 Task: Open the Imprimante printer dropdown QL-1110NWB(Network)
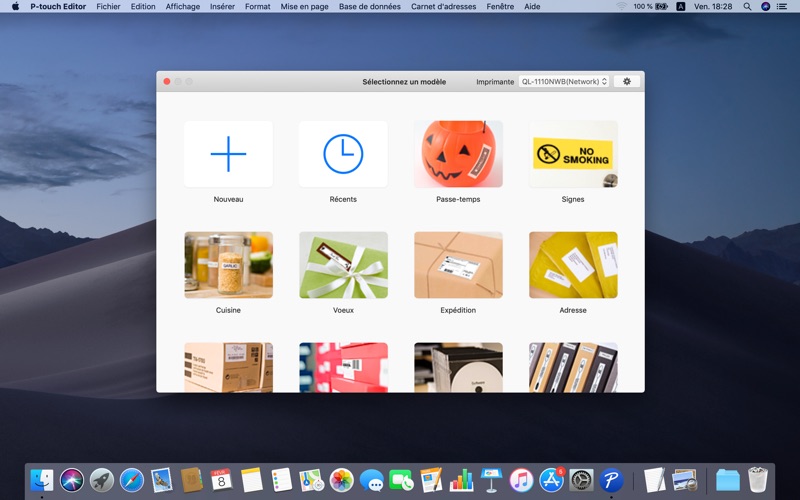pyautogui.click(x=564, y=82)
